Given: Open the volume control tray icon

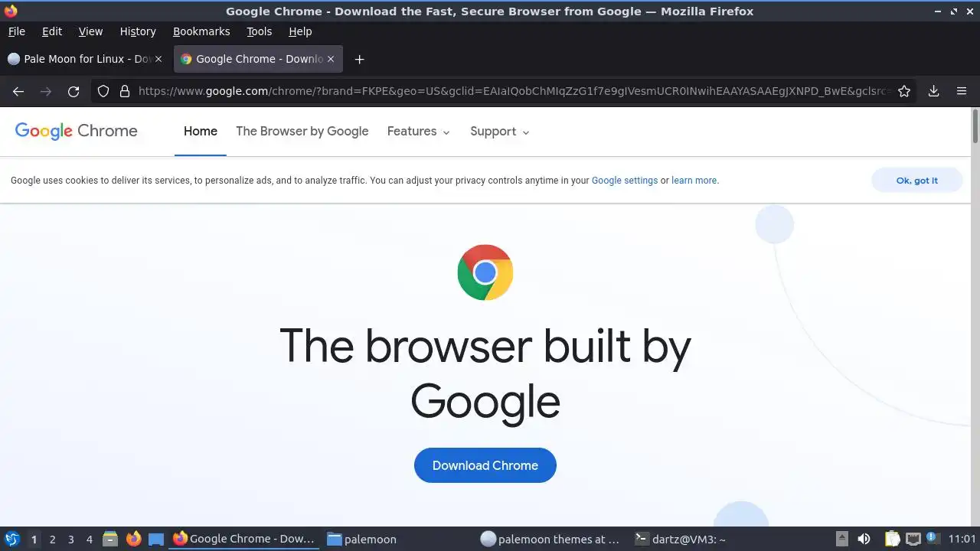Looking at the screenshot, I should [864, 539].
